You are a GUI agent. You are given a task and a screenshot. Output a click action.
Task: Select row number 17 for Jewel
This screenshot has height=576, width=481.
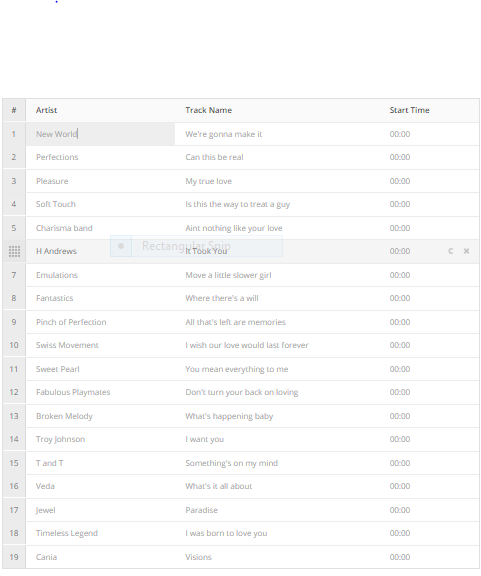point(14,510)
